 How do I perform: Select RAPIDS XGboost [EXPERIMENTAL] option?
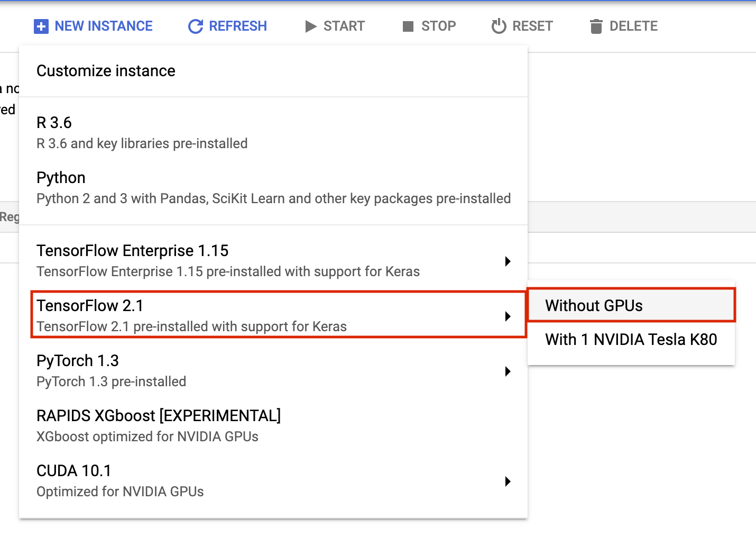(x=273, y=425)
